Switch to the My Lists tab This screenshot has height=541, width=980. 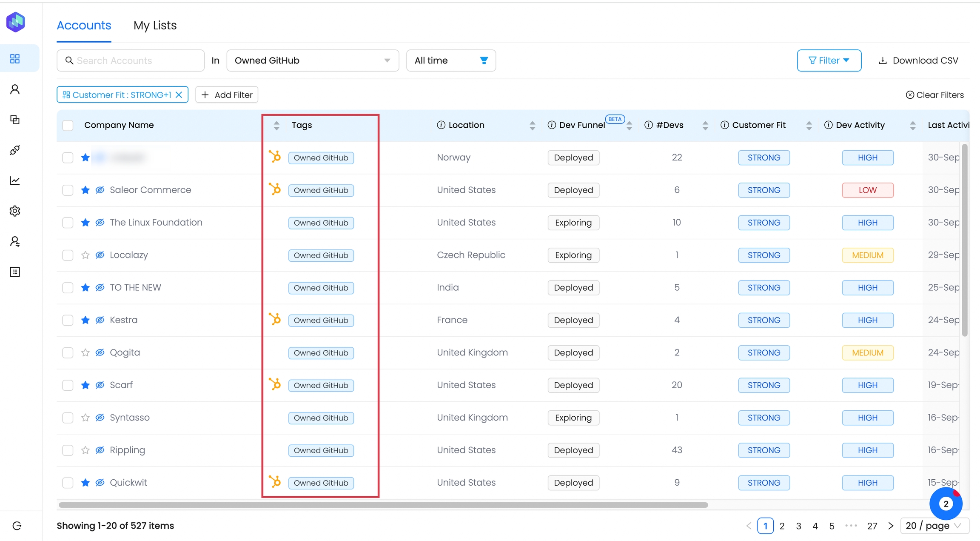pyautogui.click(x=155, y=26)
